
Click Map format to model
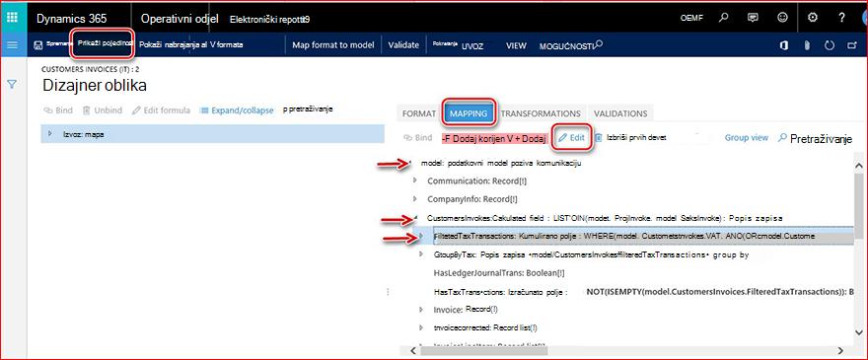(333, 44)
